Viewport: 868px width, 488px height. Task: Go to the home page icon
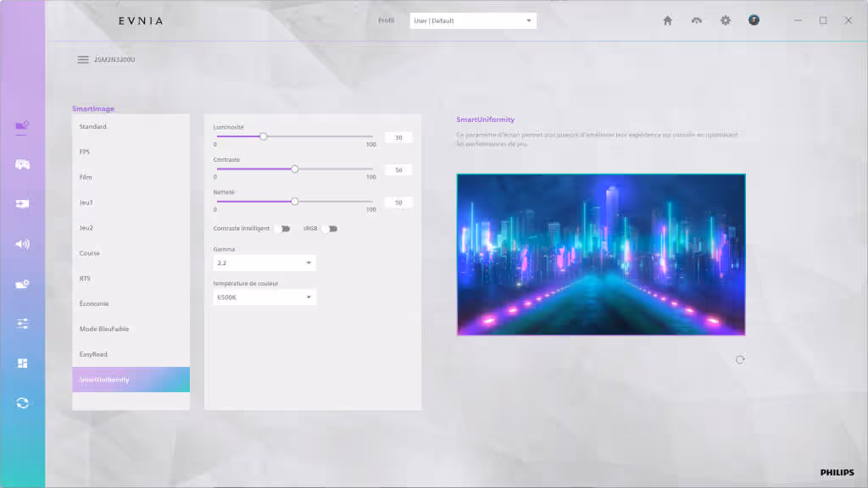(667, 20)
